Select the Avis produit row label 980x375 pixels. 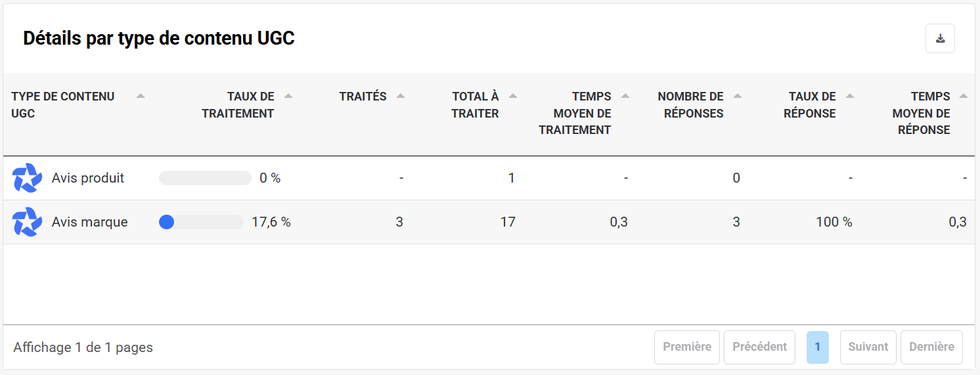click(88, 178)
